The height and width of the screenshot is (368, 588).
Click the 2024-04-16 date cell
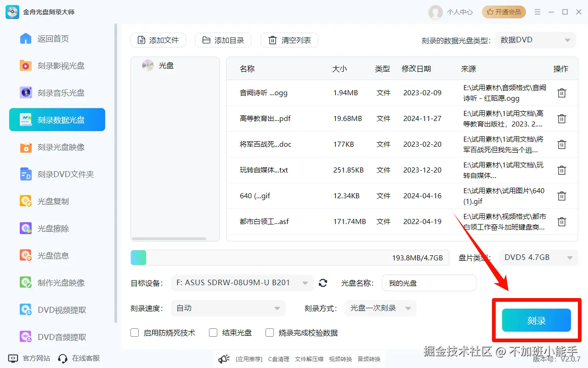[422, 195]
